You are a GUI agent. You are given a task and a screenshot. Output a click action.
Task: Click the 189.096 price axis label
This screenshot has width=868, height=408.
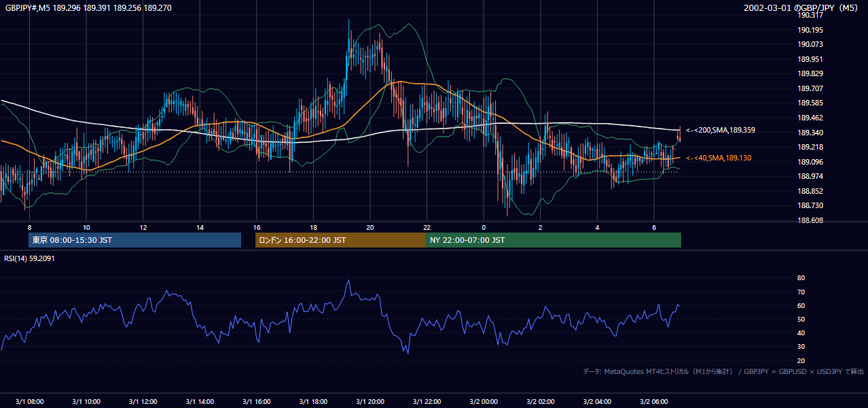(810, 162)
